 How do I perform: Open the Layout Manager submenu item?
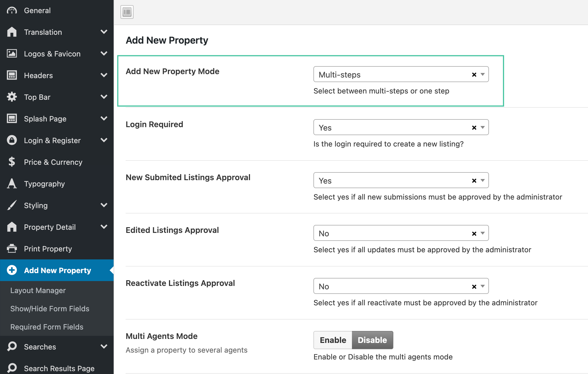tap(38, 290)
